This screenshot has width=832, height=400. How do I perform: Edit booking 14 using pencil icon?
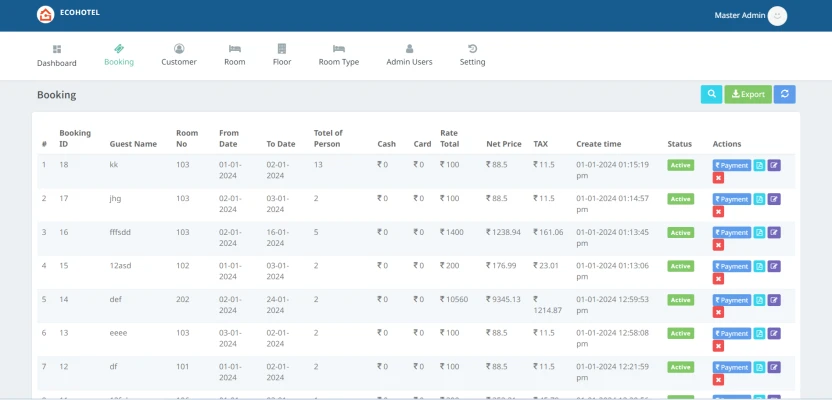774,300
